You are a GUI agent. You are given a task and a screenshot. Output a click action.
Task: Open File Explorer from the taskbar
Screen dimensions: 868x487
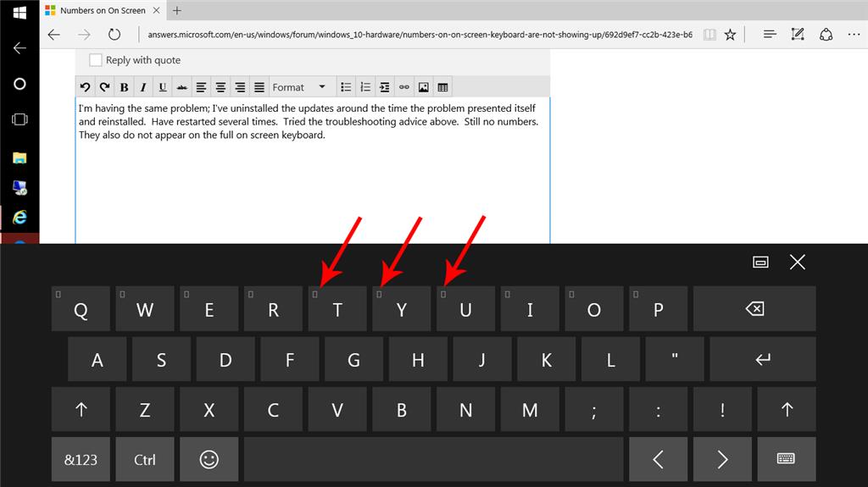19,158
